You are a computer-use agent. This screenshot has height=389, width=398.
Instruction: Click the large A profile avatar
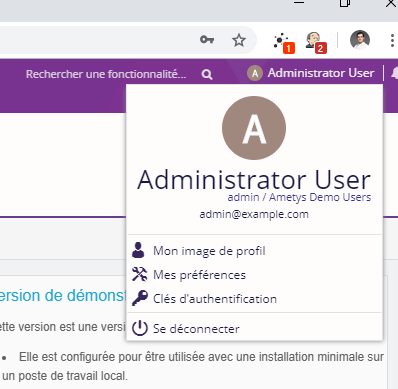(254, 128)
